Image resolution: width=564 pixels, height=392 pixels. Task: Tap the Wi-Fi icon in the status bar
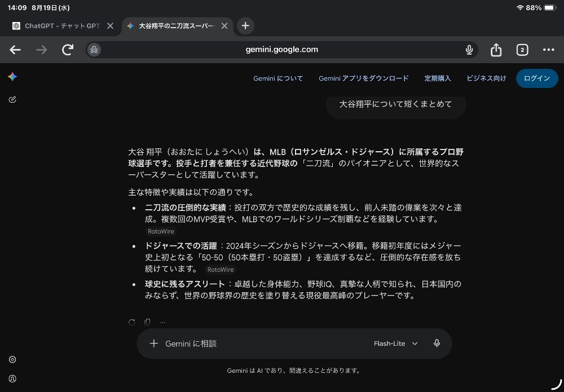(x=520, y=7)
